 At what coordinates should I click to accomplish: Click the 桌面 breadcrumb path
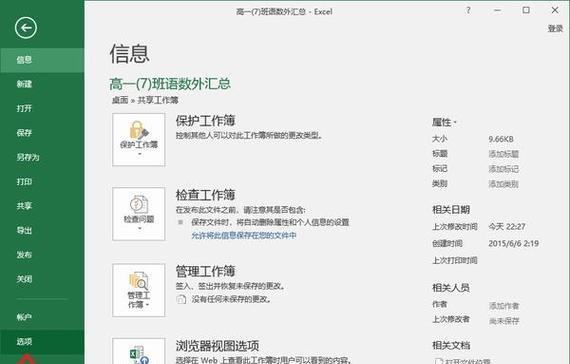click(x=120, y=100)
